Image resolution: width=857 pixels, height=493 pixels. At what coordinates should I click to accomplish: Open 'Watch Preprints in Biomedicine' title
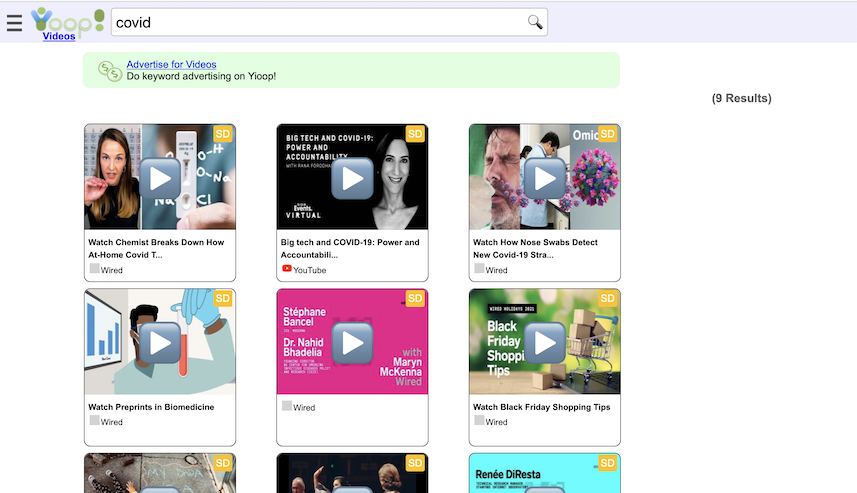pos(151,407)
